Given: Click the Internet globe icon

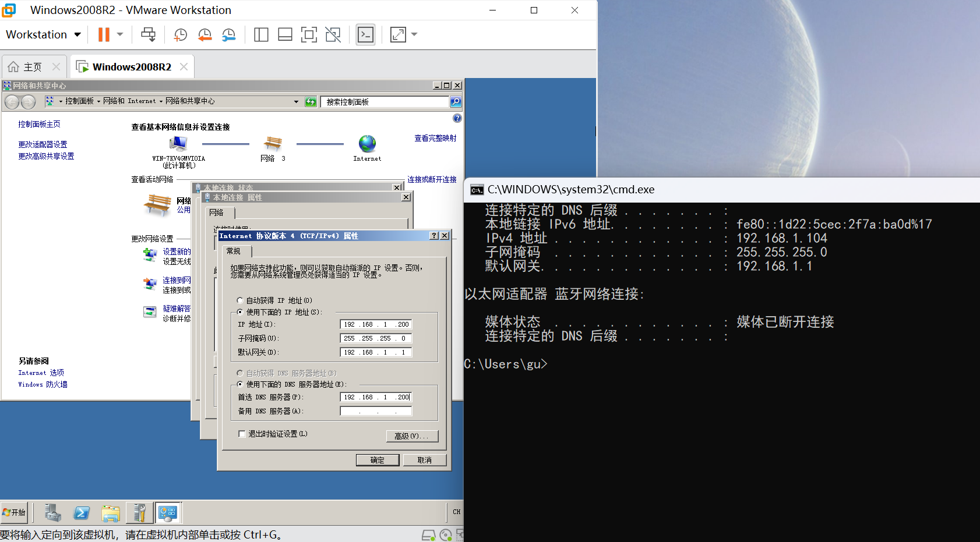Looking at the screenshot, I should [x=367, y=143].
